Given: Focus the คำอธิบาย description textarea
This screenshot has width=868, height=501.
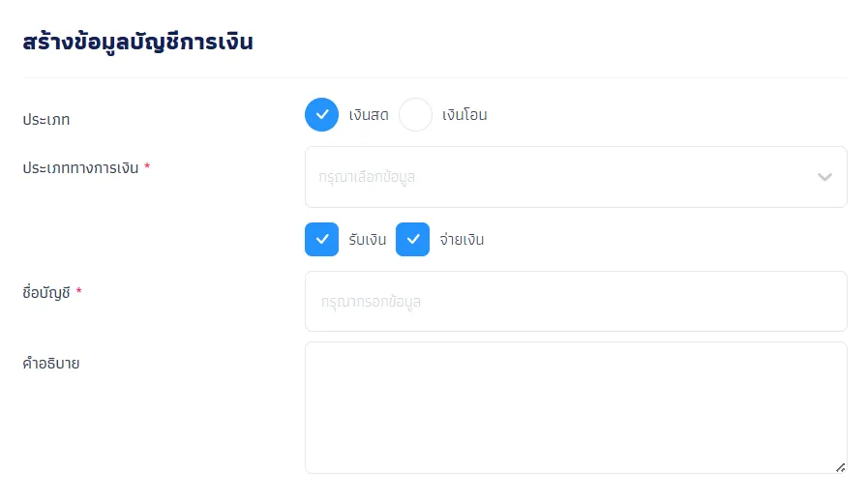Looking at the screenshot, I should (x=576, y=407).
